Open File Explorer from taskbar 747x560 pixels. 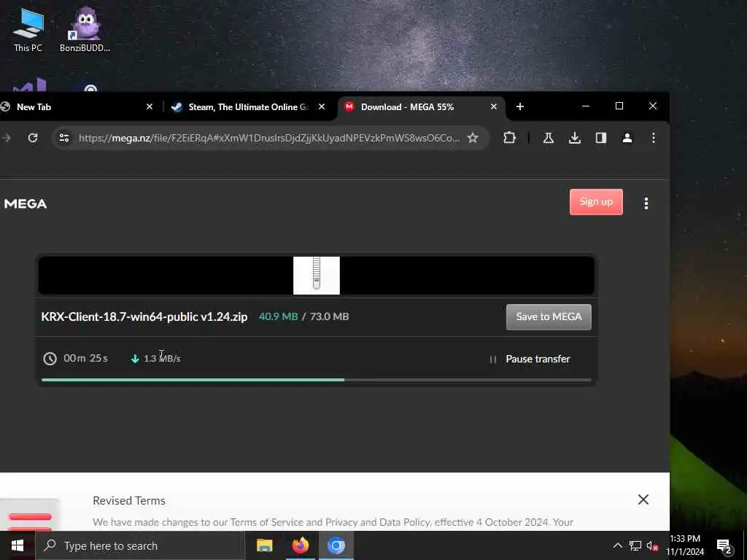point(264,545)
